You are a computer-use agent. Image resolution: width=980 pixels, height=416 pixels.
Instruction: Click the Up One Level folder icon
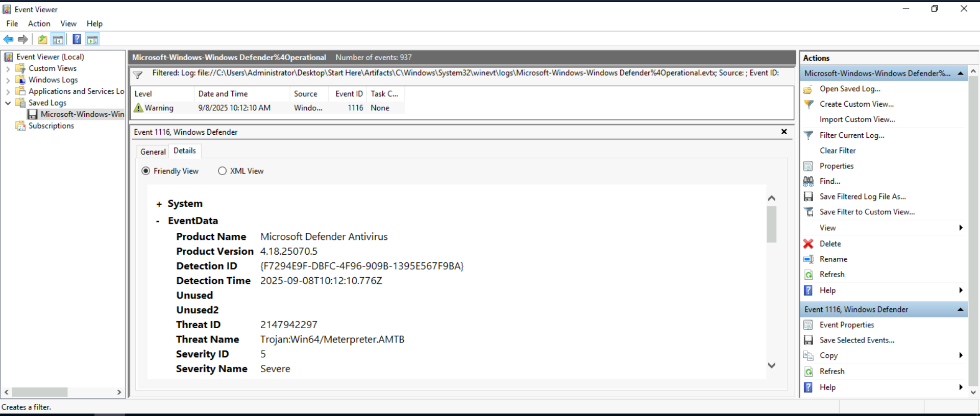[43, 39]
